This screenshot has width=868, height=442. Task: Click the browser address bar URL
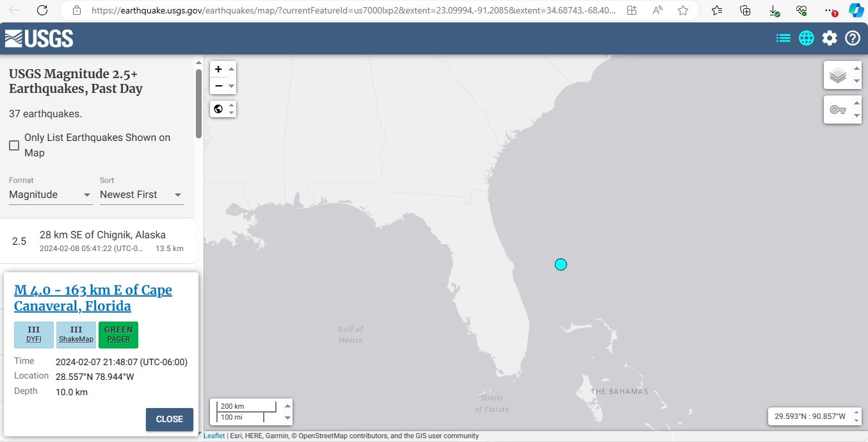click(354, 10)
